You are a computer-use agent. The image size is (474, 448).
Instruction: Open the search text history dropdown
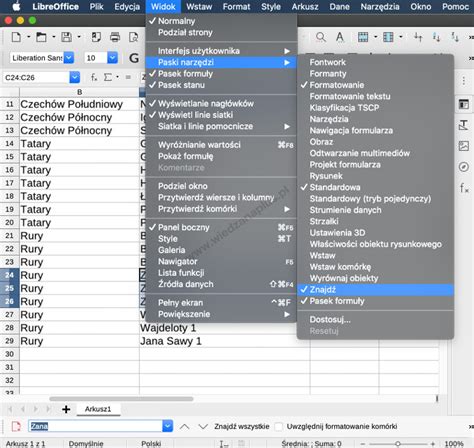pos(167,426)
